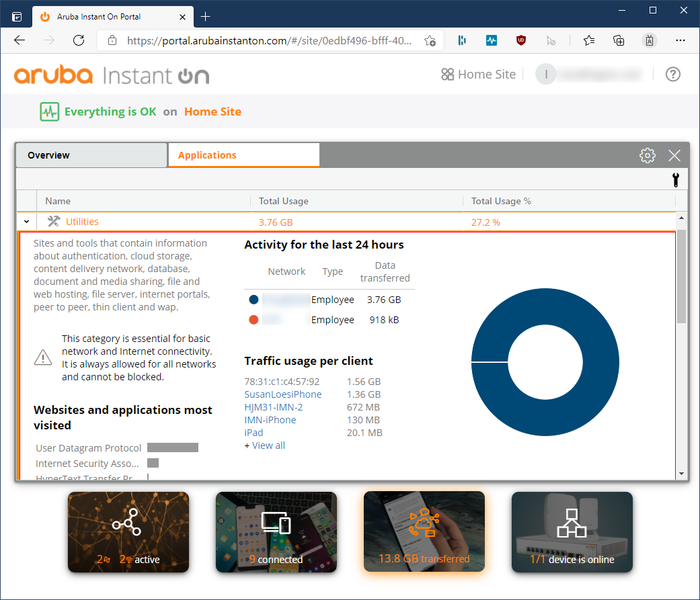Open the networks active tile
Screen dimensions: 700x600
pyautogui.click(x=128, y=531)
